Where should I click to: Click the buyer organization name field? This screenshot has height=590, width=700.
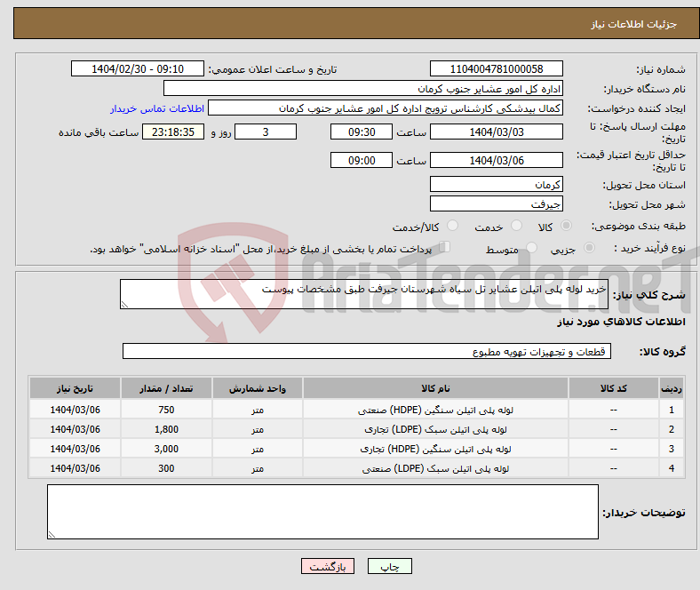(363, 89)
